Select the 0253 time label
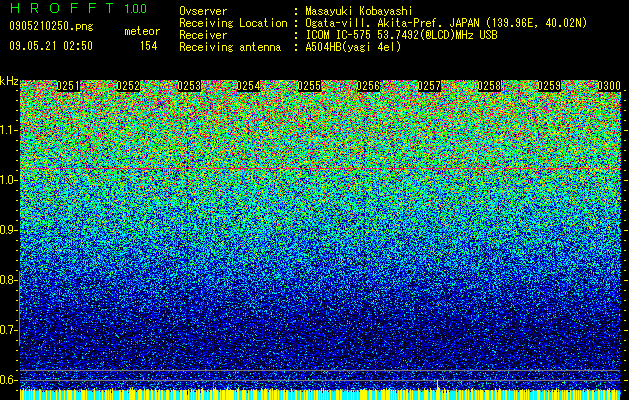This screenshot has width=629, height=400. 189,86
